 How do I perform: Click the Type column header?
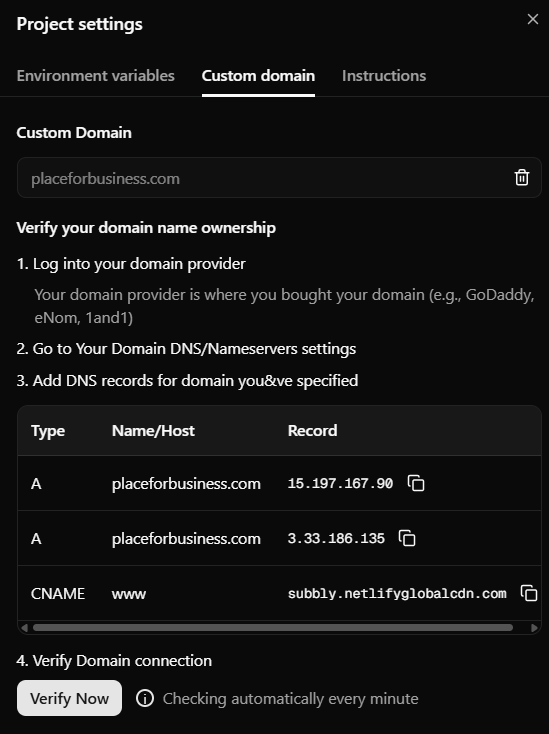48,431
